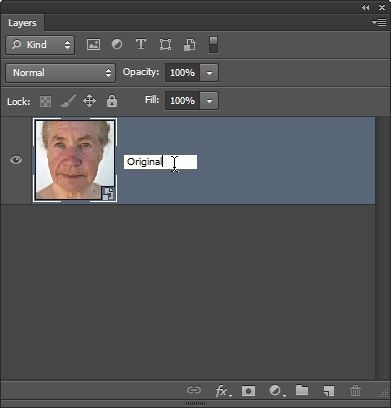Lock transparent pixels checkerboard icon
391x408 pixels.
click(x=45, y=101)
